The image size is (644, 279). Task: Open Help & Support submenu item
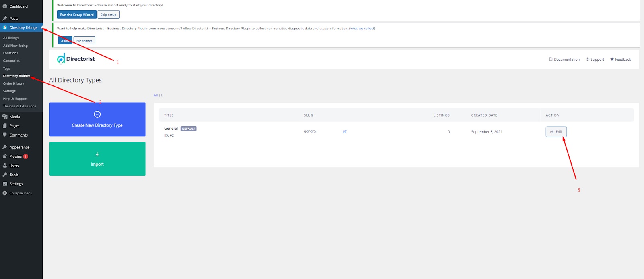(15, 99)
